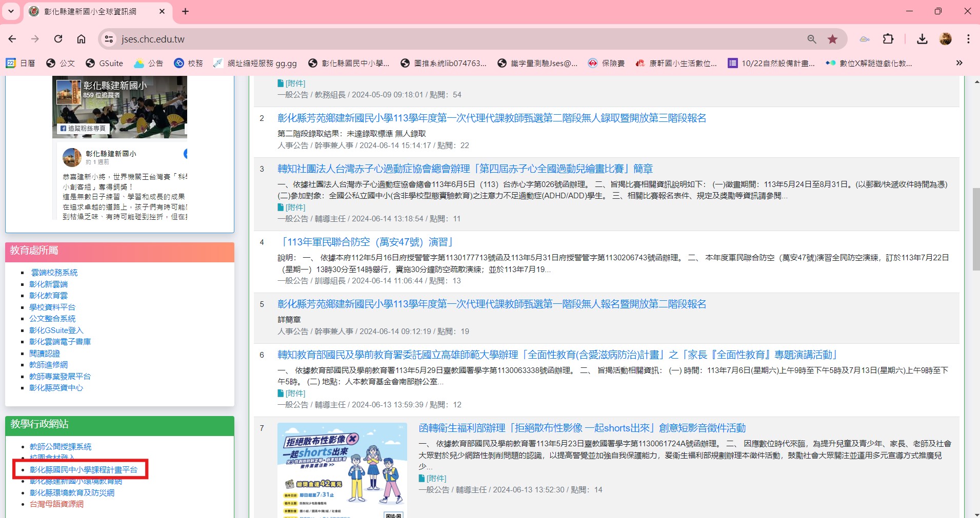This screenshot has height=518, width=980.
Task: Open the 學校資料平台 link
Action: coord(52,307)
